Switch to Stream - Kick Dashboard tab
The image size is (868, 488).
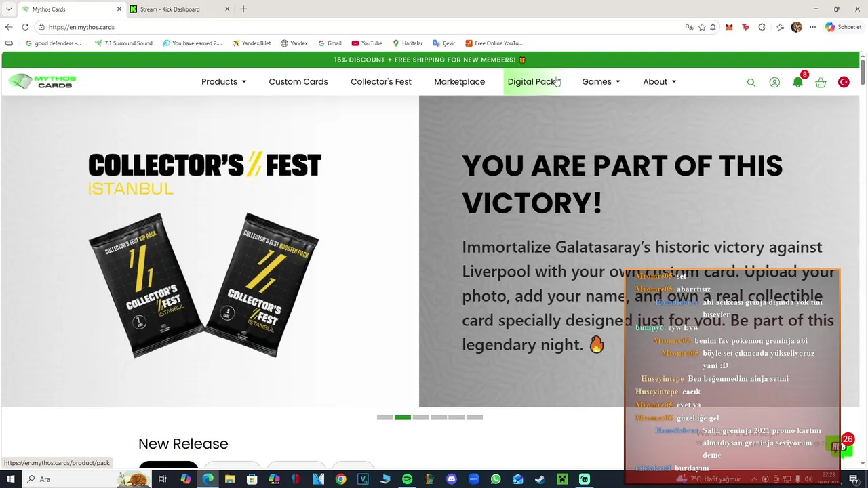[180, 9]
